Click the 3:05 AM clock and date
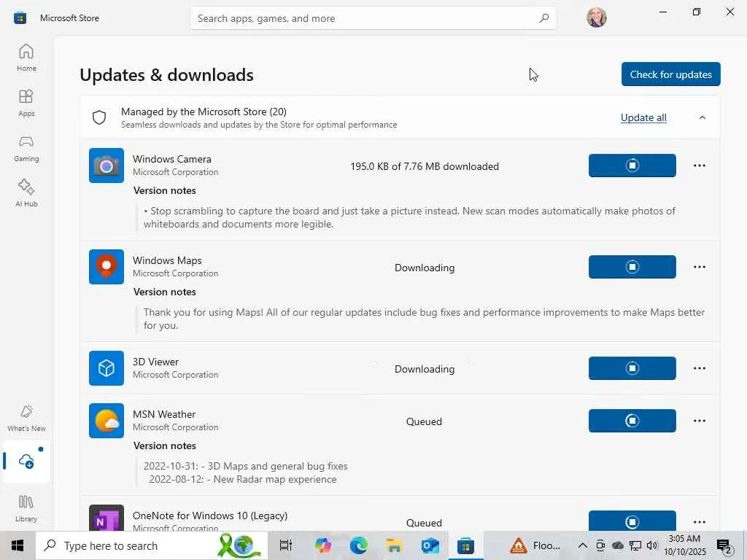Image resolution: width=747 pixels, height=560 pixels. [x=684, y=545]
